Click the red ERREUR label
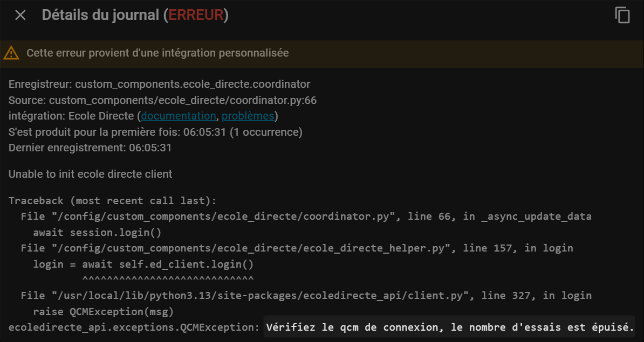Image resolution: width=644 pixels, height=342 pixels. [196, 15]
